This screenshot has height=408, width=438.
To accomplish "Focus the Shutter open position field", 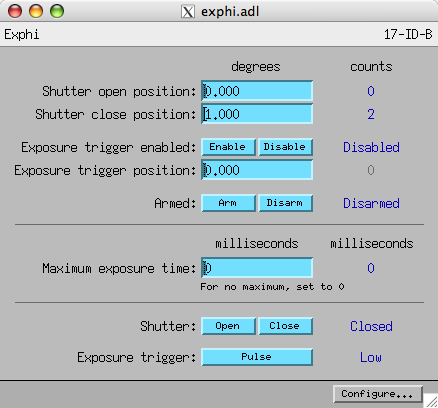I will click(x=257, y=91).
